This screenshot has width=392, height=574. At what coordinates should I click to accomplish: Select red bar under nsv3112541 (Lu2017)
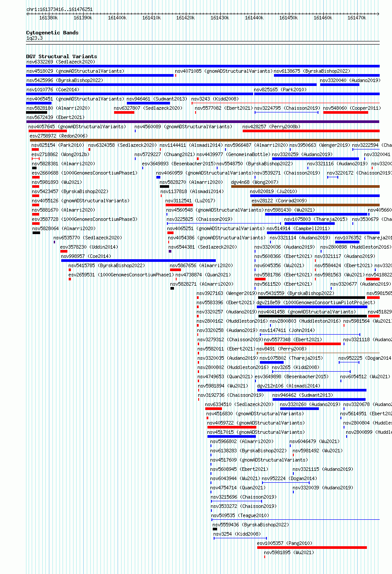point(179,205)
